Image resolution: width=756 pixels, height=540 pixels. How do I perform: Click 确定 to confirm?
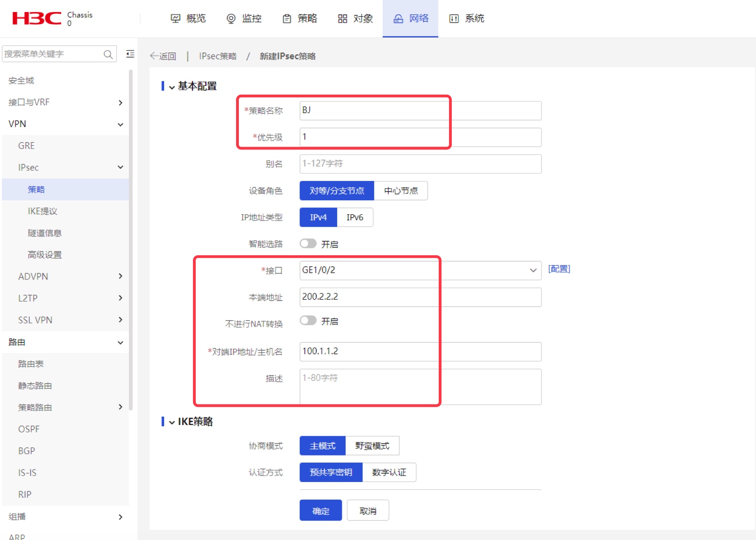click(320, 510)
